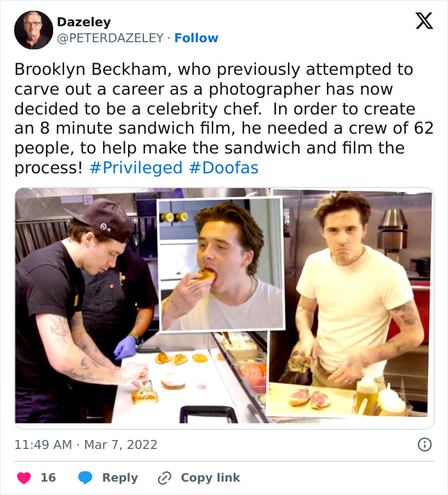Follow the Dazeley account
This screenshot has height=495, width=448.
(x=196, y=38)
